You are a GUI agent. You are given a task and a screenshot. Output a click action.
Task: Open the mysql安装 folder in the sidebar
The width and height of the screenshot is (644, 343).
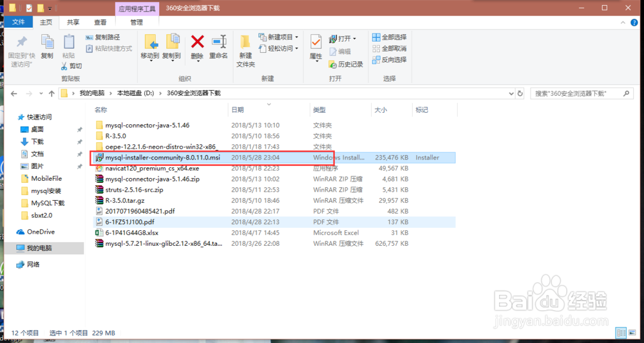coord(41,190)
